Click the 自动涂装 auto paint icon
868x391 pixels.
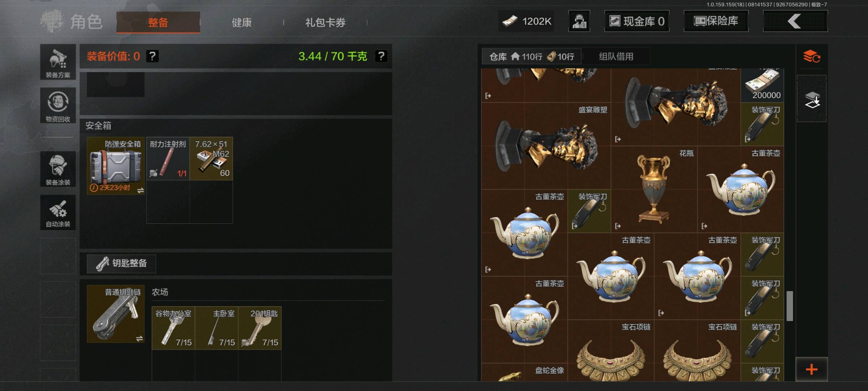tap(58, 212)
